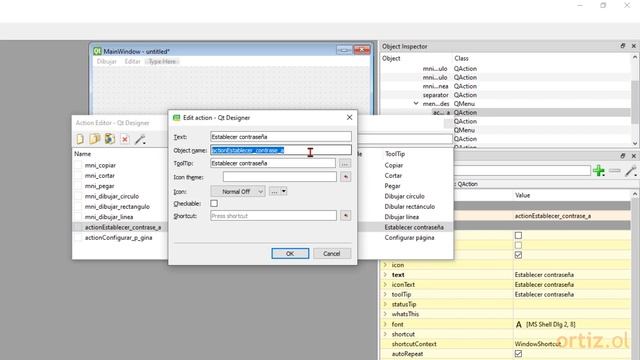Image resolution: width=640 pixels, height=360 pixels.
Task: Click down arrow of Object Inspector scrollbar
Action: point(635,143)
